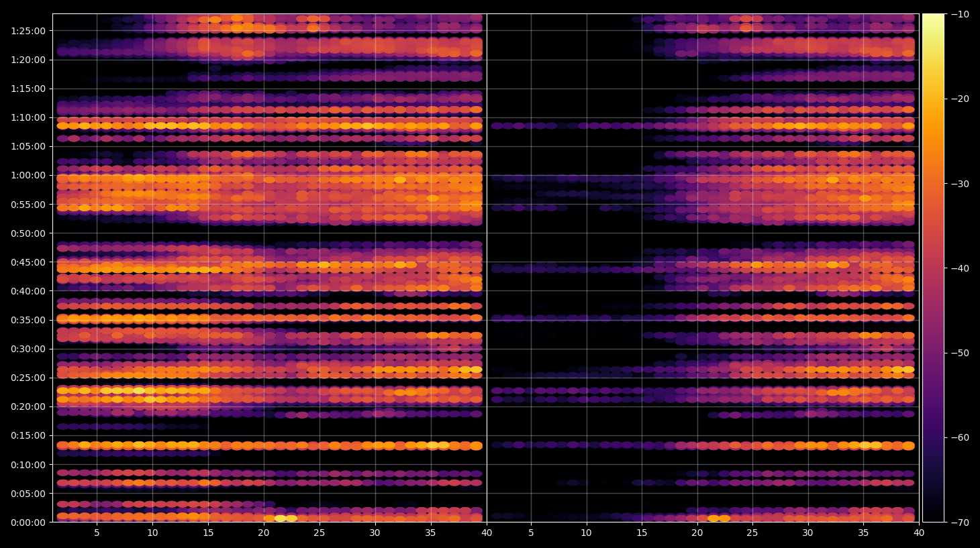Click x-axis label 15 under the right panel
980x548 pixels.
(x=642, y=533)
